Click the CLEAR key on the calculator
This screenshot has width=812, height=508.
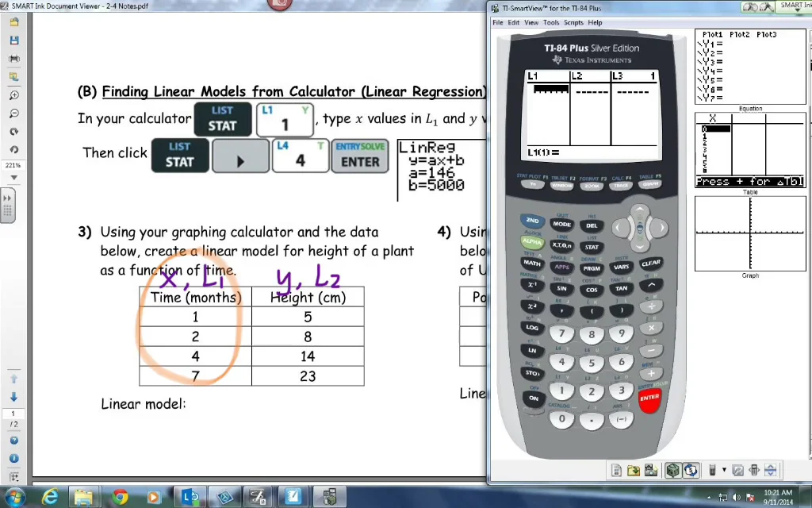click(x=650, y=264)
